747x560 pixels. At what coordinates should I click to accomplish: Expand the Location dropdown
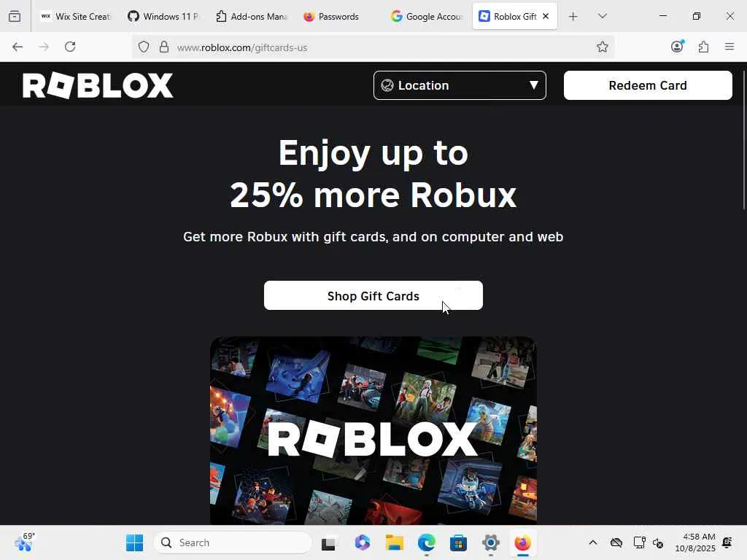[460, 85]
